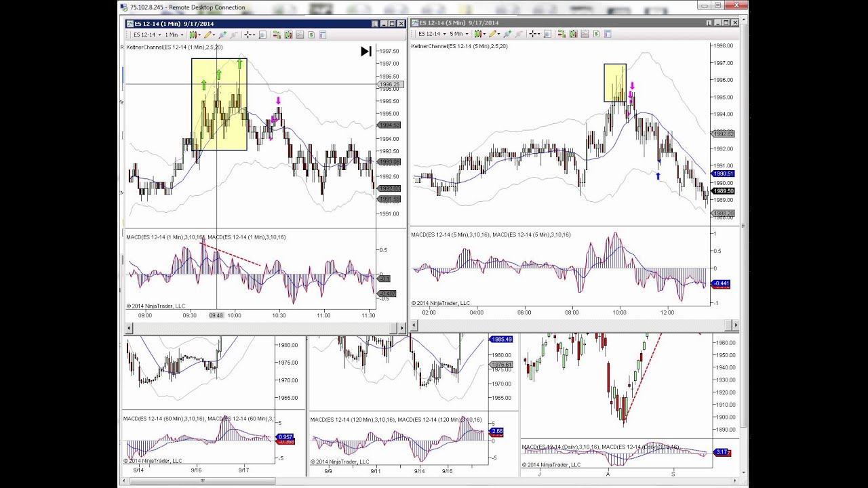
Task: Open chart style menu in 1 Min chart
Action: pyautogui.click(x=192, y=35)
